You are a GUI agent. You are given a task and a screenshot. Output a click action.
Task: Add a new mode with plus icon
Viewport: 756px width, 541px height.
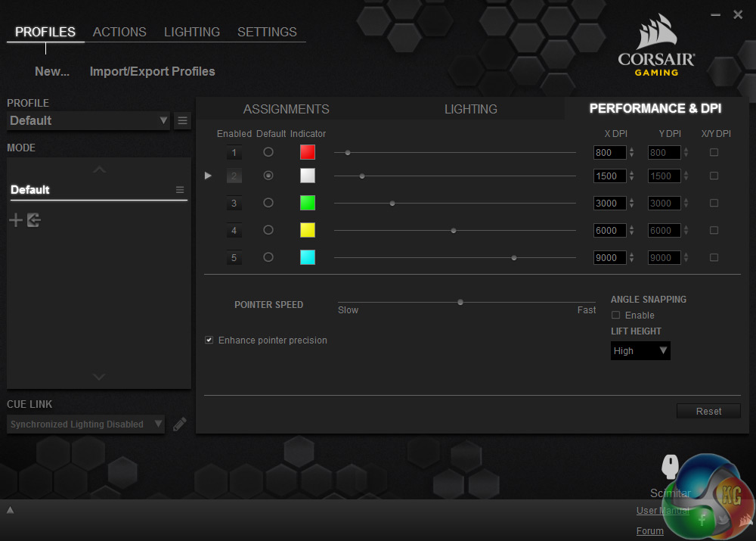click(x=15, y=220)
